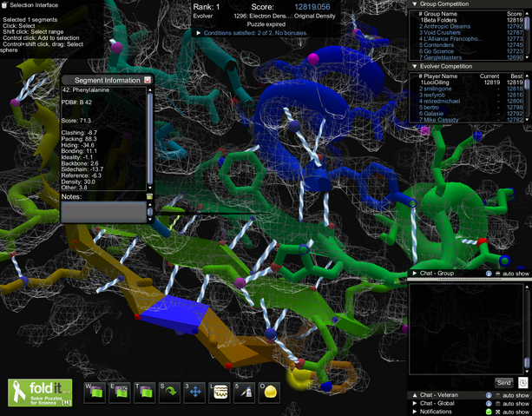Open info icon for Chat - Group
The image size is (532, 416).
coord(489,274)
